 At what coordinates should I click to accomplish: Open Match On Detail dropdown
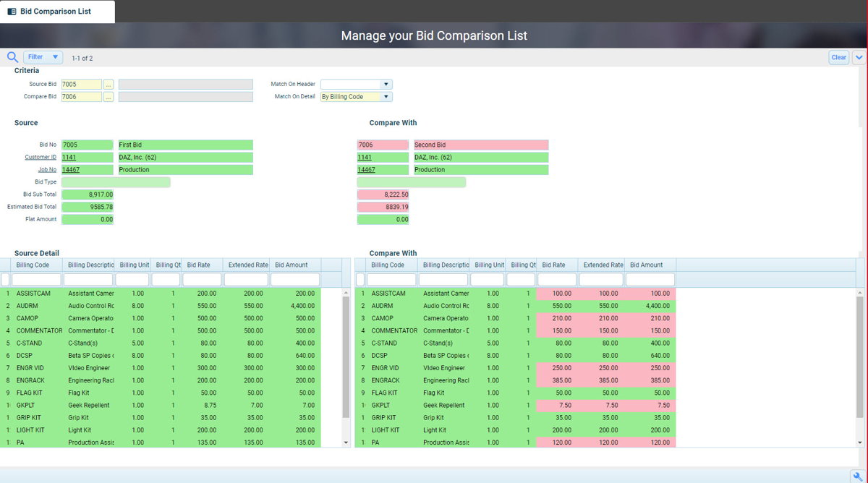(x=386, y=97)
